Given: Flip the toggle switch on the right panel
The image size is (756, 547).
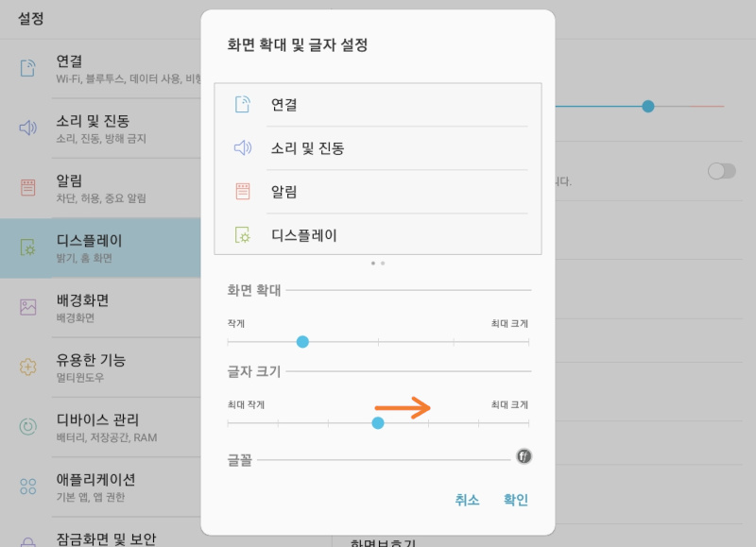Looking at the screenshot, I should (x=721, y=170).
